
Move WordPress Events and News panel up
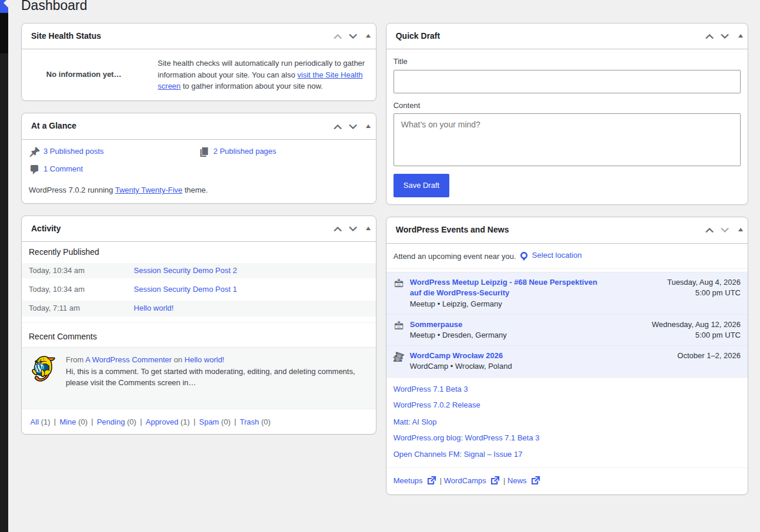point(709,230)
